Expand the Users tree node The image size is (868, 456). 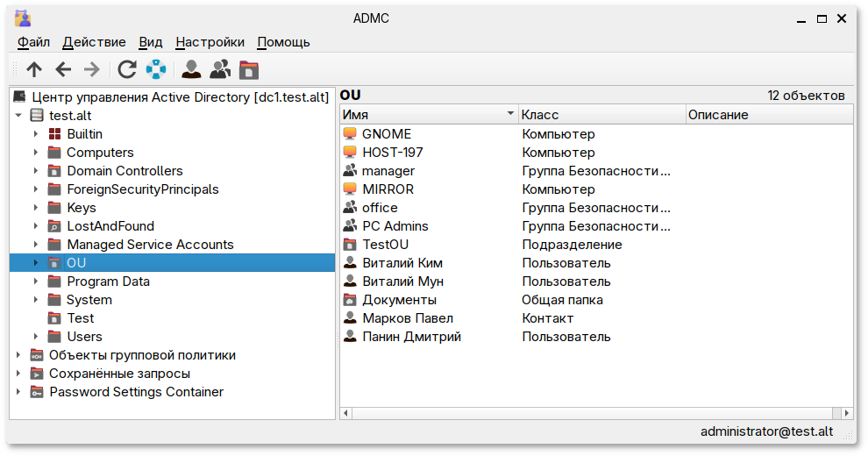point(36,337)
